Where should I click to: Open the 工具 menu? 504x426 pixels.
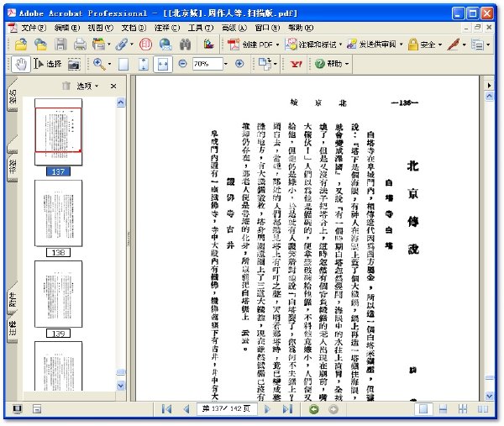click(x=201, y=28)
